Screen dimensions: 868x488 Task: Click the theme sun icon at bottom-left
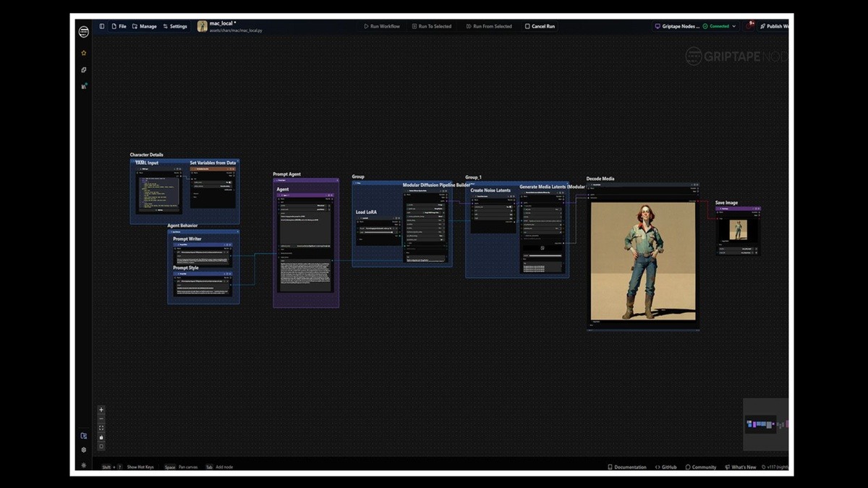pos(84,465)
